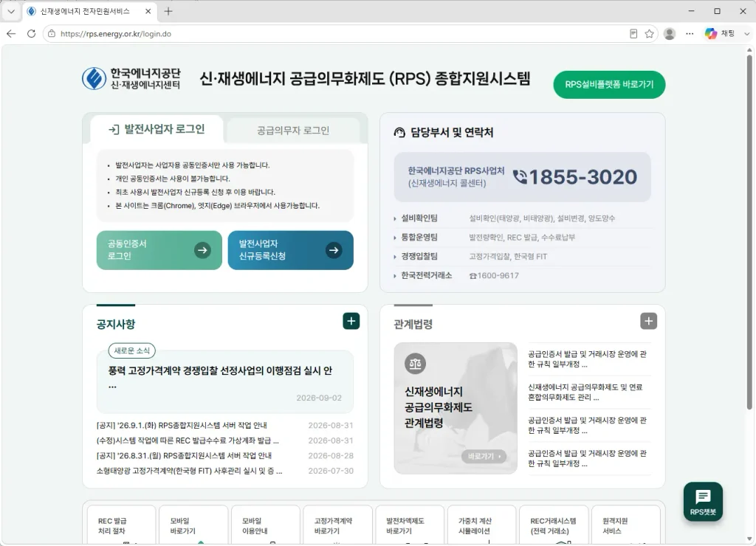The height and width of the screenshot is (546, 756).
Task: Open 고정가격계약 바로가기 shortcut
Action: coord(337,525)
